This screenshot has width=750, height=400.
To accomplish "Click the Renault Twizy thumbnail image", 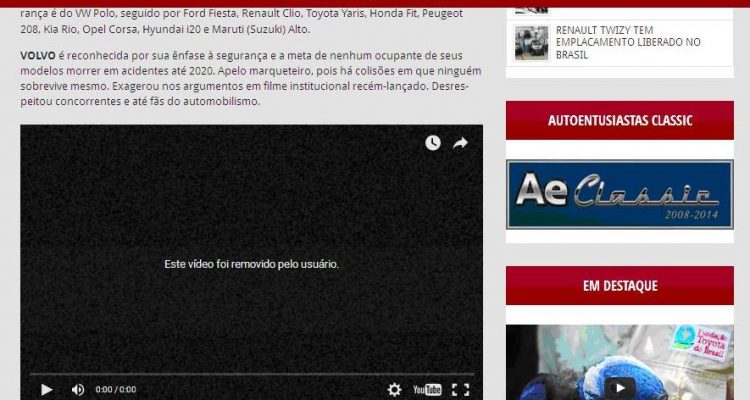I will (531, 42).
